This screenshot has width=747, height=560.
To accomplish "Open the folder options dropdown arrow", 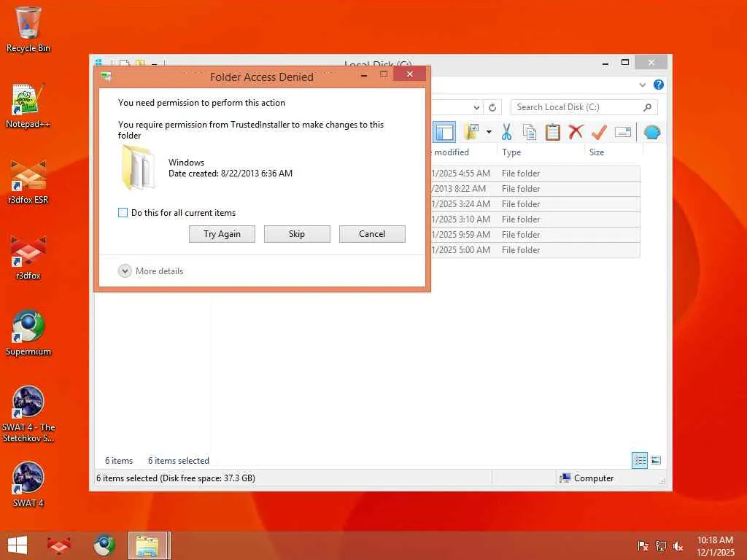I will (489, 132).
